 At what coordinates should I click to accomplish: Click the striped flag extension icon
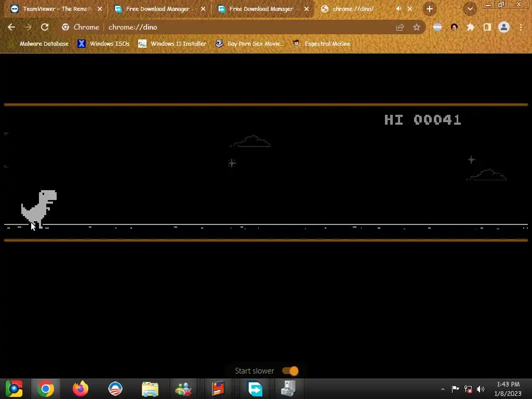(x=437, y=27)
